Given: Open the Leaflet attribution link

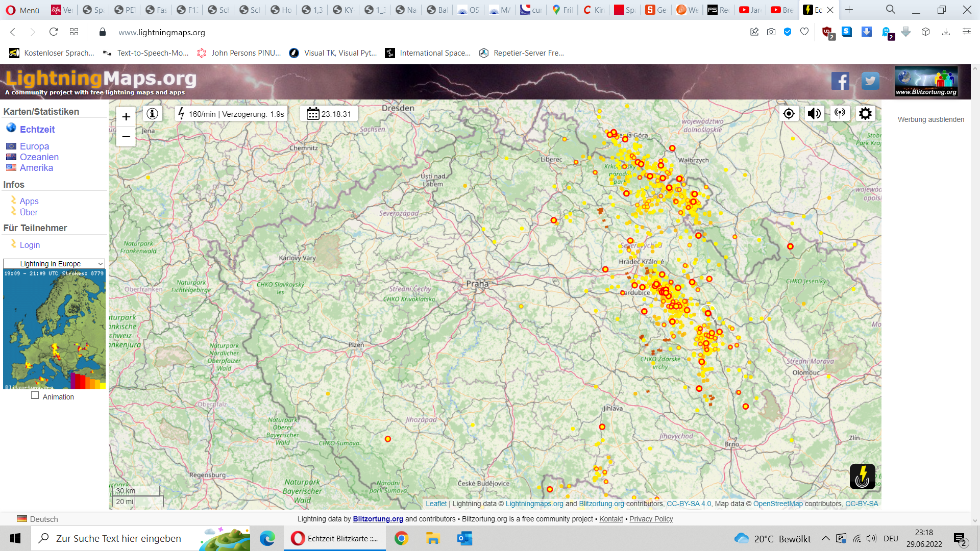Looking at the screenshot, I should pos(436,504).
